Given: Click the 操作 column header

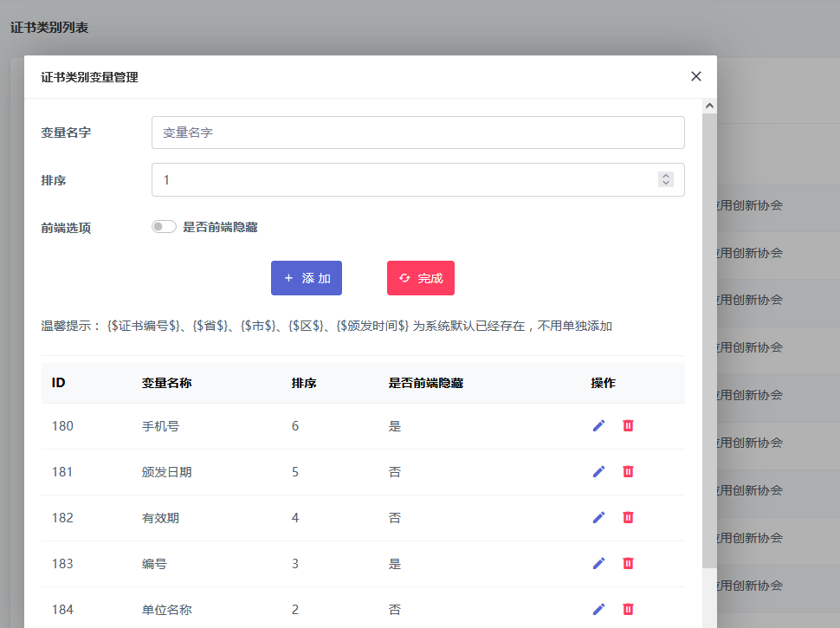Looking at the screenshot, I should coord(604,383).
